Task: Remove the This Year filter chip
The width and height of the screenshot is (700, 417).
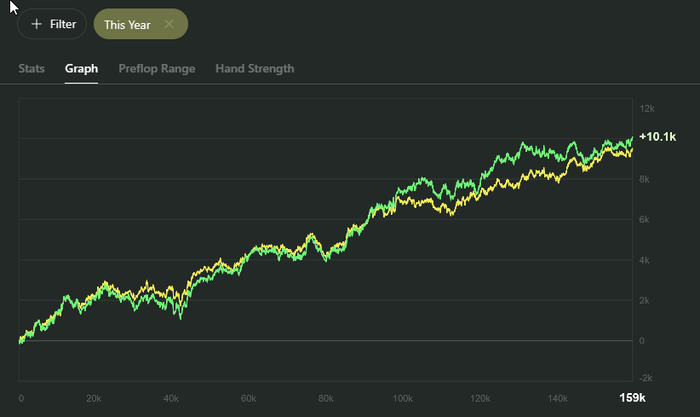Action: click(169, 24)
